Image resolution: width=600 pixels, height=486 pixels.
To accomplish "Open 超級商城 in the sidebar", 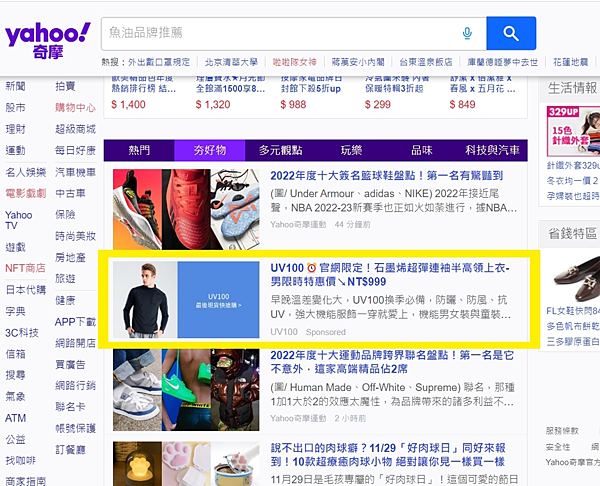I will click(75, 129).
